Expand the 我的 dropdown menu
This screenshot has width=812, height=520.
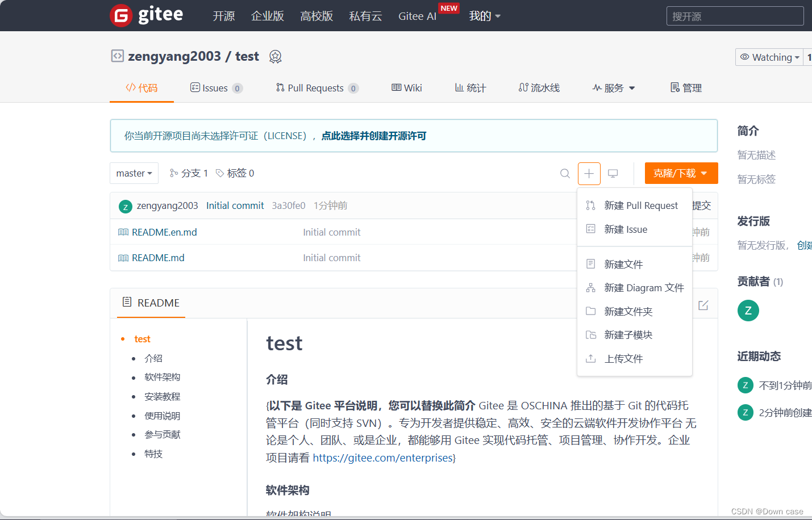pos(485,16)
